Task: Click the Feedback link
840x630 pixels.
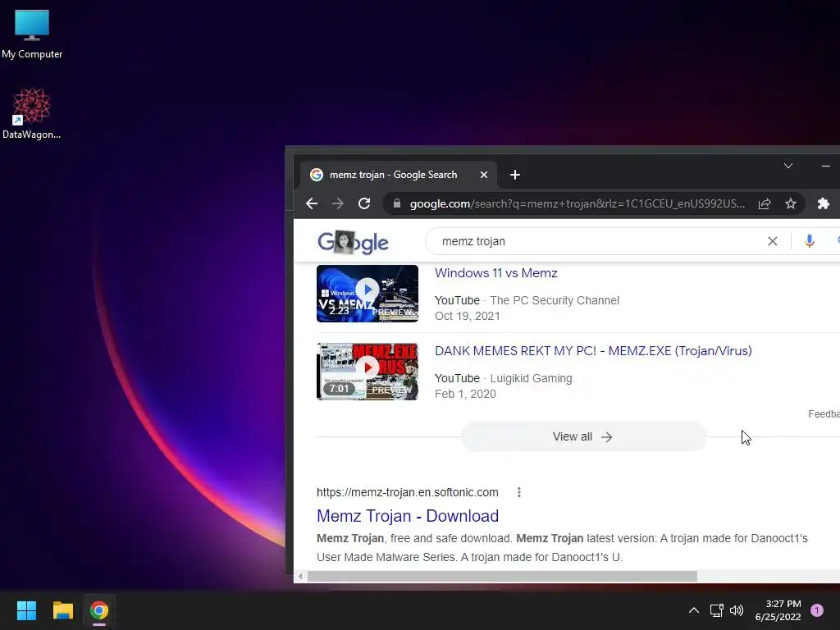Action: 824,414
